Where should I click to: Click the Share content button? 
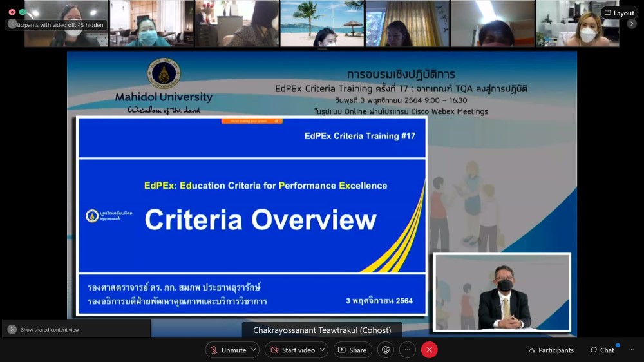(352, 350)
